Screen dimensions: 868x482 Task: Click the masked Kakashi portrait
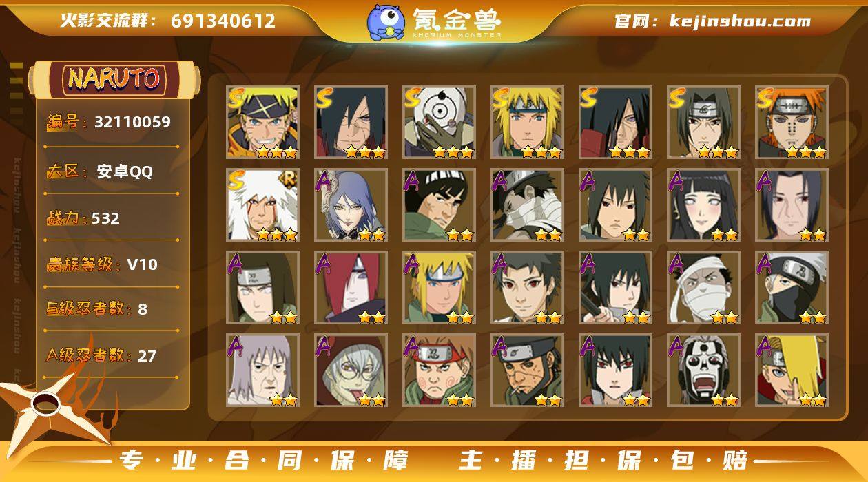(x=792, y=288)
